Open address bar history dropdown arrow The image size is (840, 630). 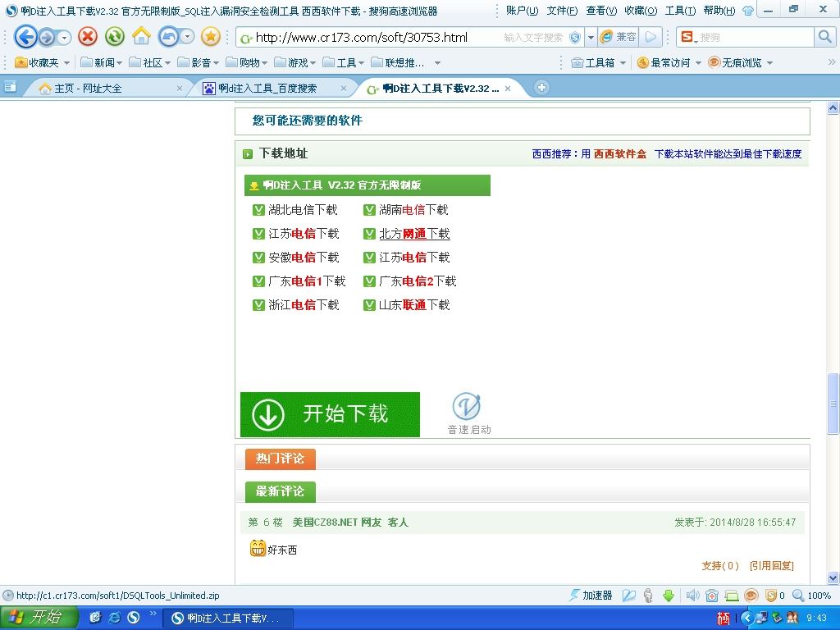point(591,38)
